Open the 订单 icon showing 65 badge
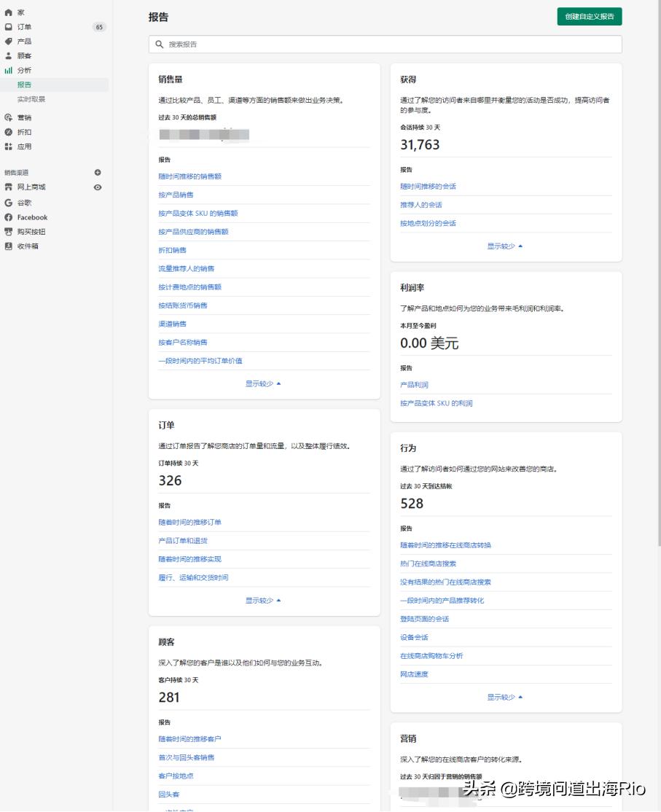661x812 pixels. pyautogui.click(x=9, y=27)
